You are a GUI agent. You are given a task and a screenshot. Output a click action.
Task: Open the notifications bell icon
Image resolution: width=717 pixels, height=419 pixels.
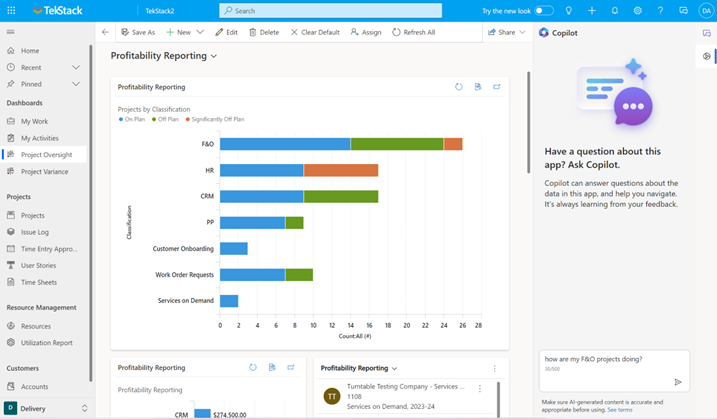click(615, 11)
